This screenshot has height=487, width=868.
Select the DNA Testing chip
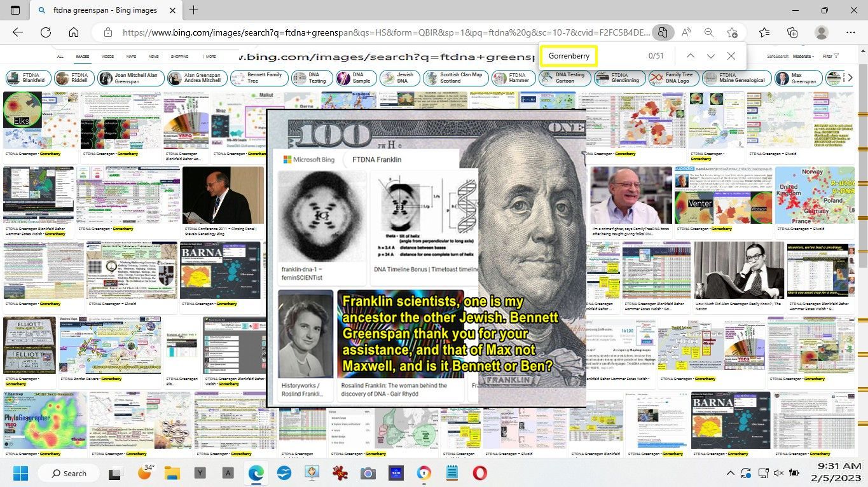click(x=312, y=78)
